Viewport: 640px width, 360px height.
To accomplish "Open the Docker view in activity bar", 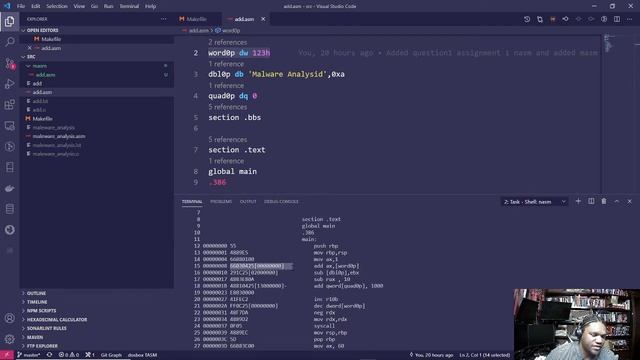I will [x=9, y=188].
